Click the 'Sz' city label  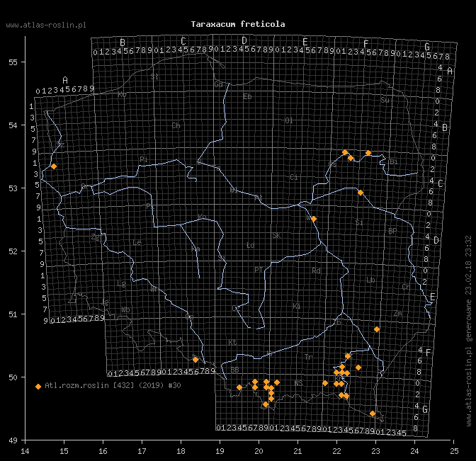click(x=60, y=144)
